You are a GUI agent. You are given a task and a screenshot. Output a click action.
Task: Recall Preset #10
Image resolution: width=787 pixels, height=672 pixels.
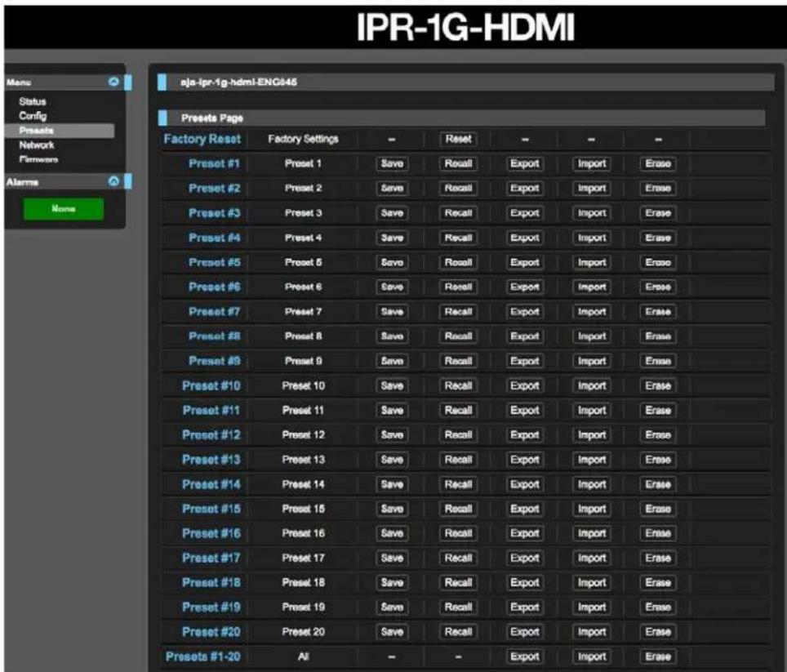pyautogui.click(x=458, y=385)
